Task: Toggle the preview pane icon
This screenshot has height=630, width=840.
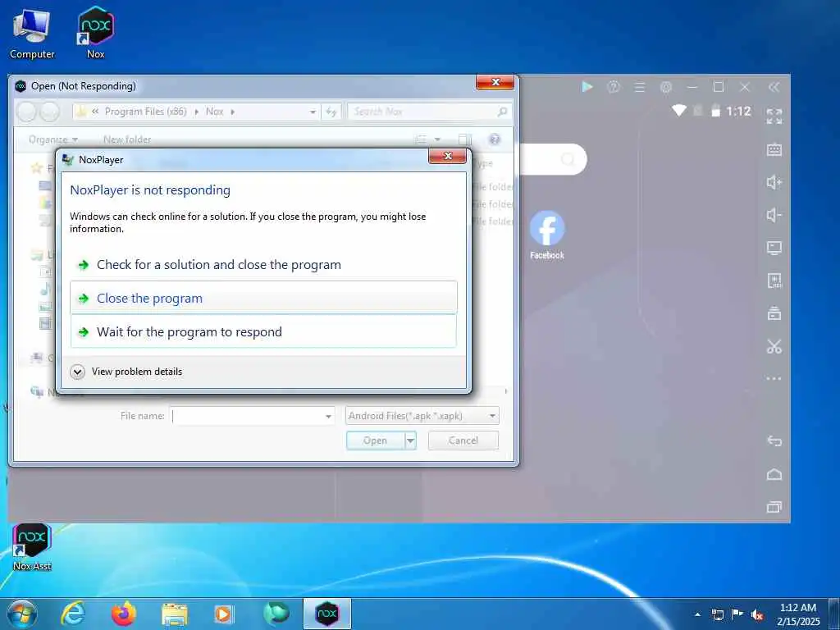Action: (464, 139)
